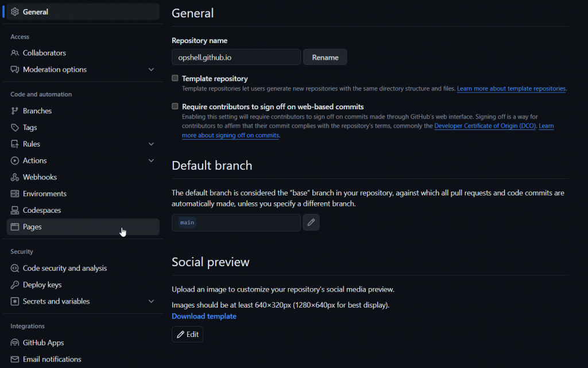The height and width of the screenshot is (368, 588).
Task: Expand the Moderation options chevron
Action: coord(151,70)
